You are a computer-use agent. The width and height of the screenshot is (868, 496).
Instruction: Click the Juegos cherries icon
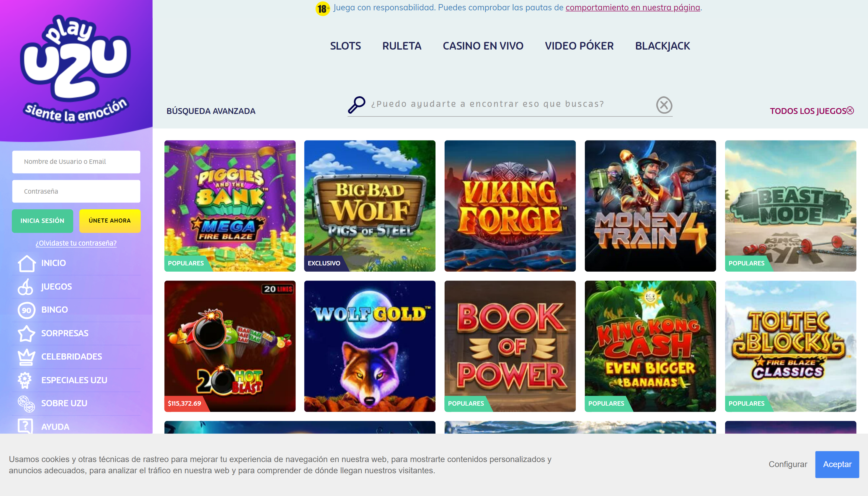point(26,286)
